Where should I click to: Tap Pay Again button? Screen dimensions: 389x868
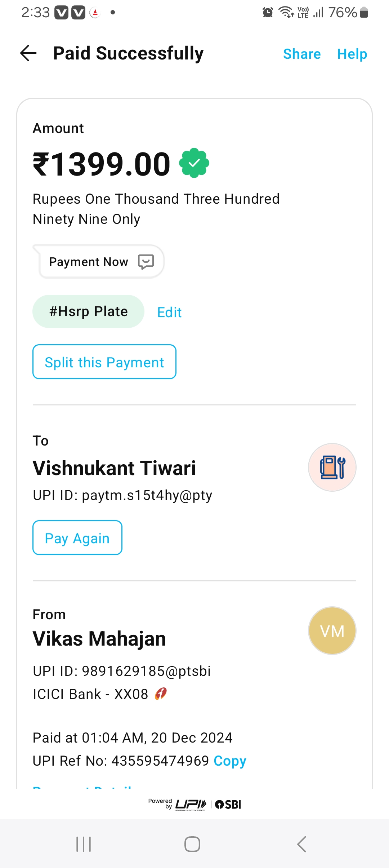click(x=77, y=538)
